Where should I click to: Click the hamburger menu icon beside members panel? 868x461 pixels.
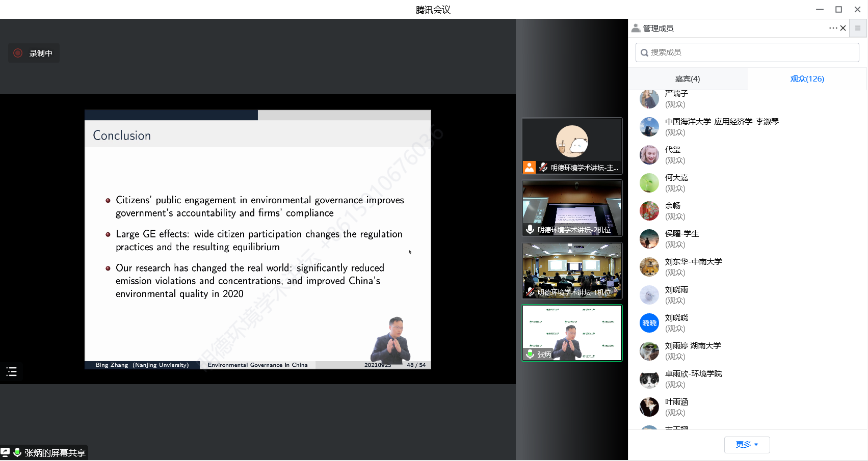coord(858,29)
